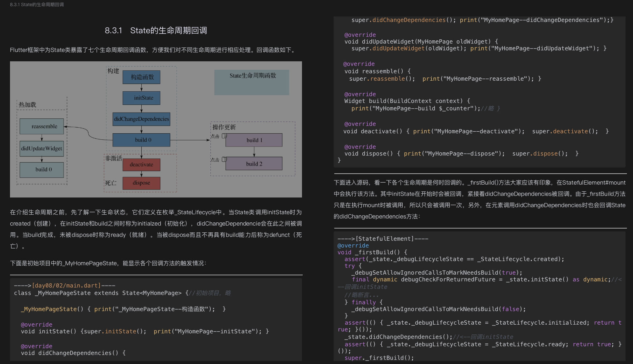The height and width of the screenshot is (364, 633).
Task: Click the didUpdateWidget node in the diagram
Action: pos(42,148)
